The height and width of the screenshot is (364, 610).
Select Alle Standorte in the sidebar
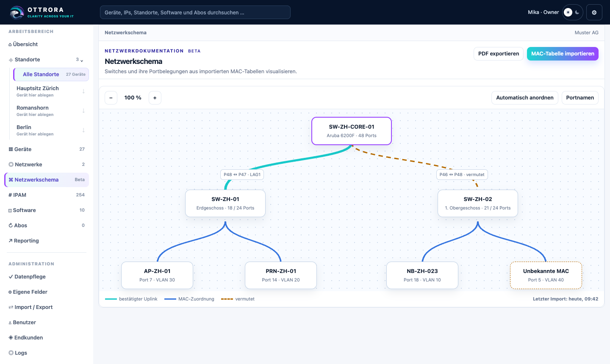pos(51,74)
